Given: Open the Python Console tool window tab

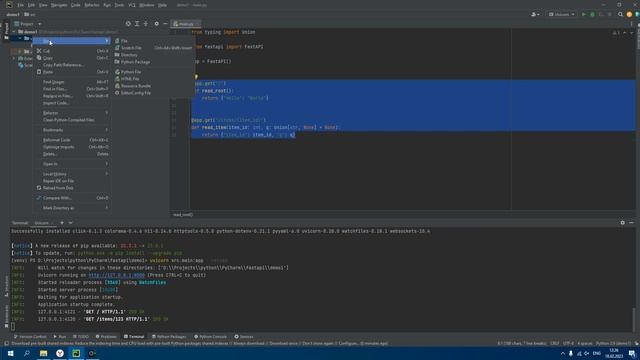Looking at the screenshot, I should (210, 337).
